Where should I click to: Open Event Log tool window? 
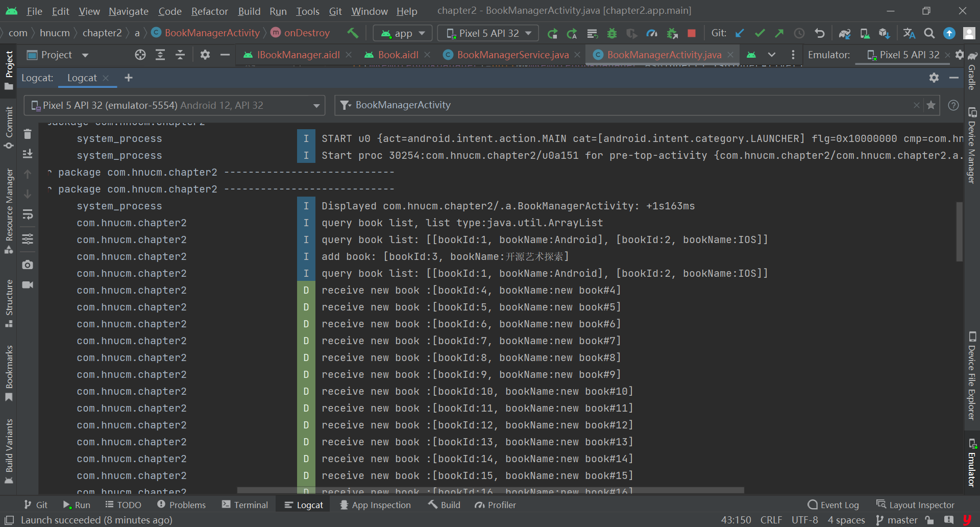pos(834,505)
